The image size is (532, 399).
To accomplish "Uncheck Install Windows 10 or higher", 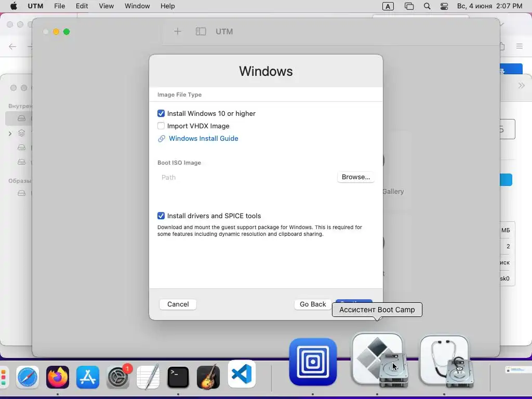I will click(161, 113).
